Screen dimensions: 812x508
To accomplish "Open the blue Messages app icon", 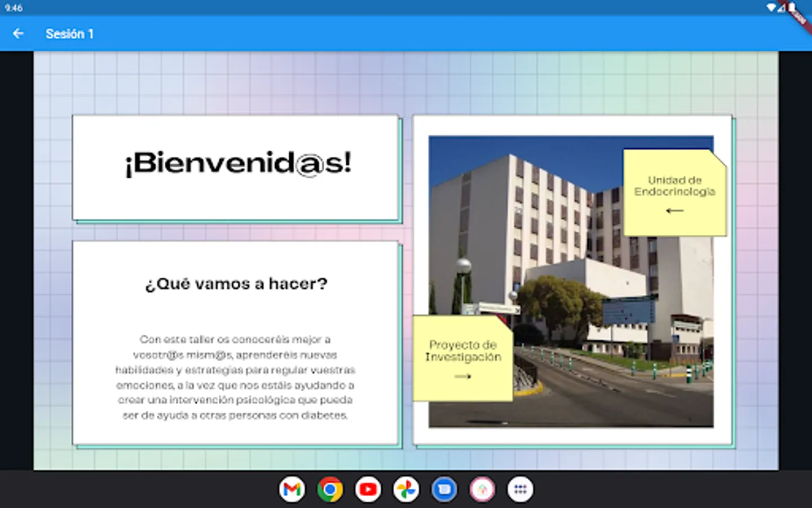I will tap(444, 489).
